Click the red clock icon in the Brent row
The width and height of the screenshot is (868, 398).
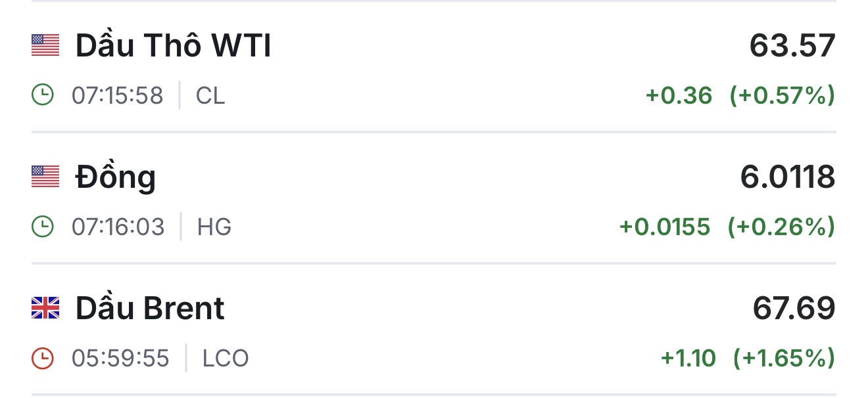click(x=43, y=359)
